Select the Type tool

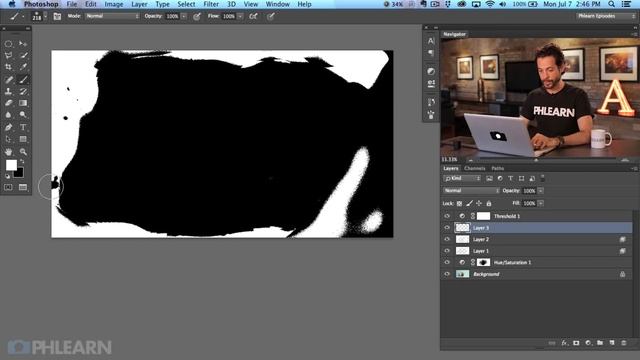pos(23,127)
